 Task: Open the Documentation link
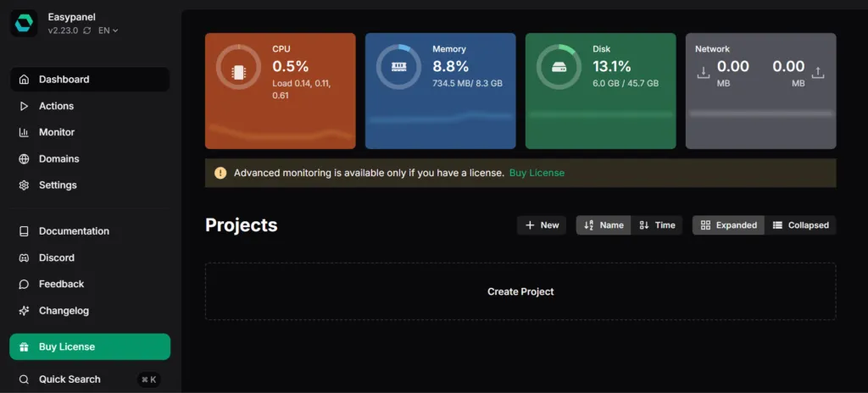(90, 231)
